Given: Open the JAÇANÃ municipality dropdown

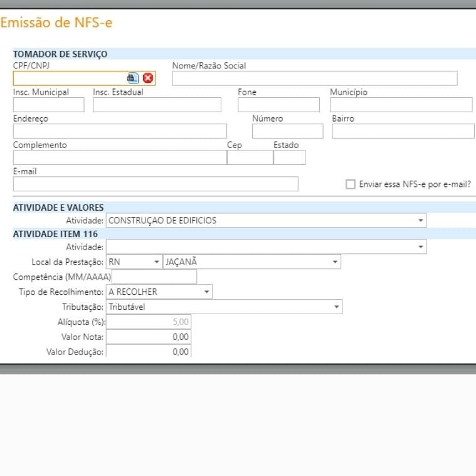Looking at the screenshot, I should click(x=251, y=262).
